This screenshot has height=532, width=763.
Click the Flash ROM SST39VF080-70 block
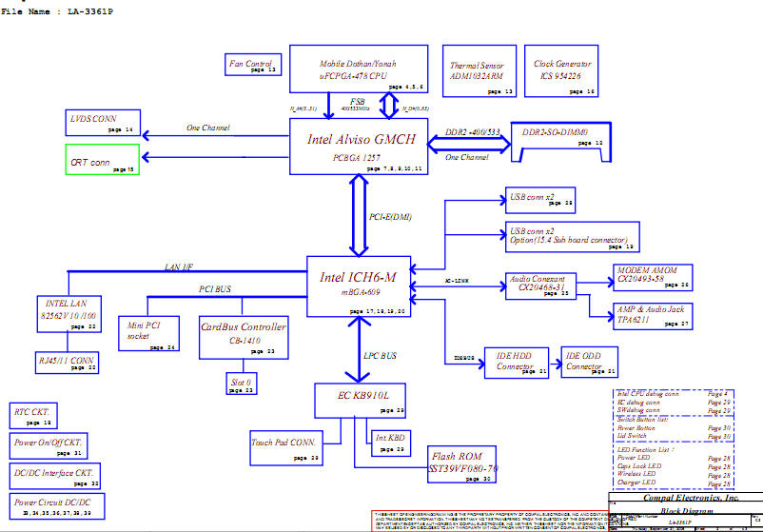pyautogui.click(x=461, y=464)
